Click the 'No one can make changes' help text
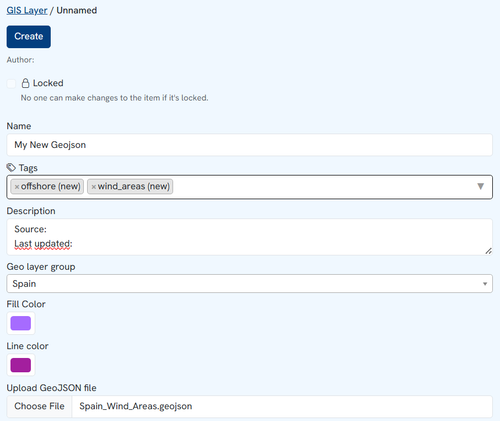 click(114, 98)
